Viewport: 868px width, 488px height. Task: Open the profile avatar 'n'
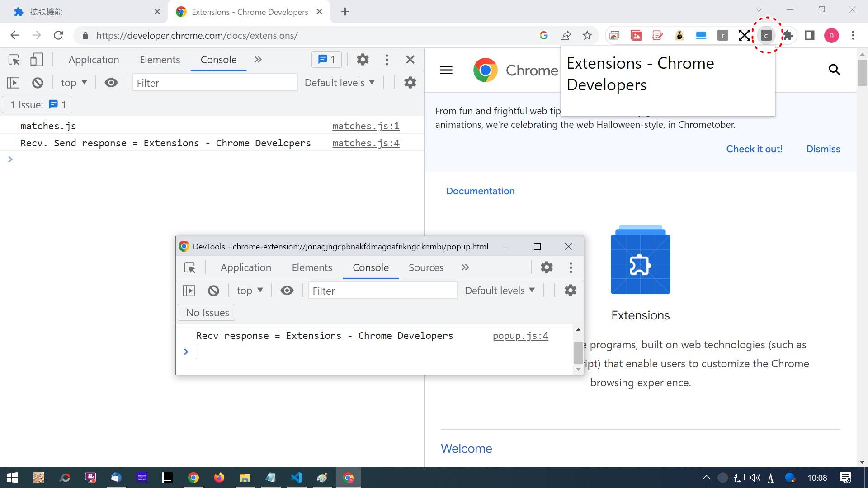(x=831, y=35)
